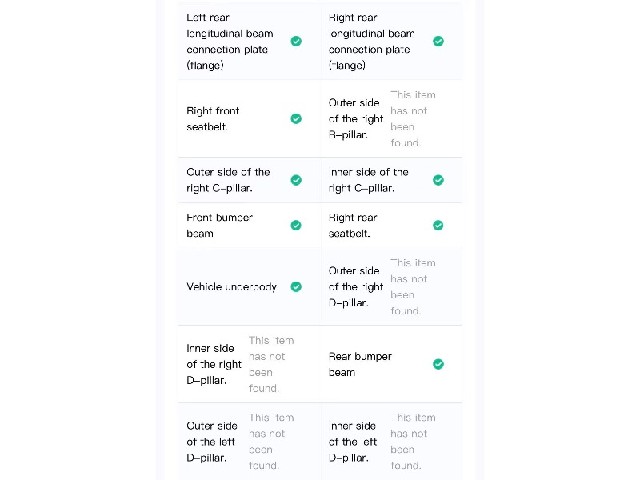The image size is (640, 480).
Task: Click the Vehicle underbody green checkmark
Action: (296, 287)
